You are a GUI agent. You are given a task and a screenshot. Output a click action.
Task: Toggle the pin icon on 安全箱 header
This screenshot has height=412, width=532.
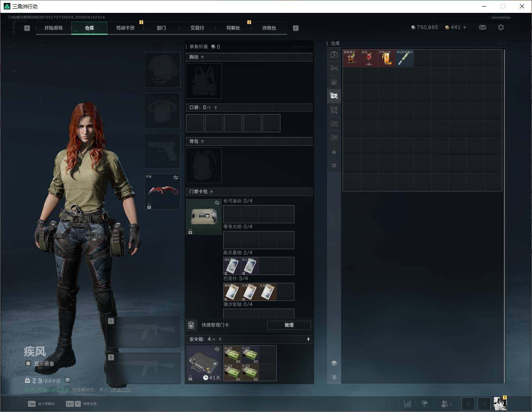click(x=308, y=340)
